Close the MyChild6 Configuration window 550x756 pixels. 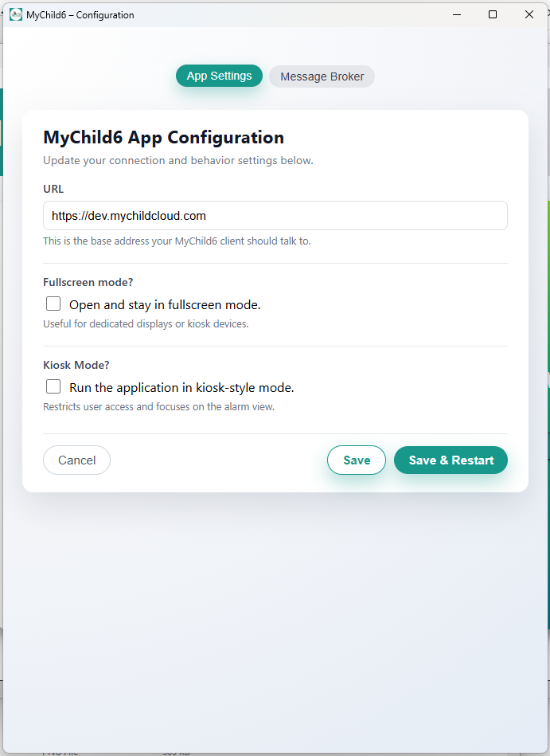click(x=529, y=14)
